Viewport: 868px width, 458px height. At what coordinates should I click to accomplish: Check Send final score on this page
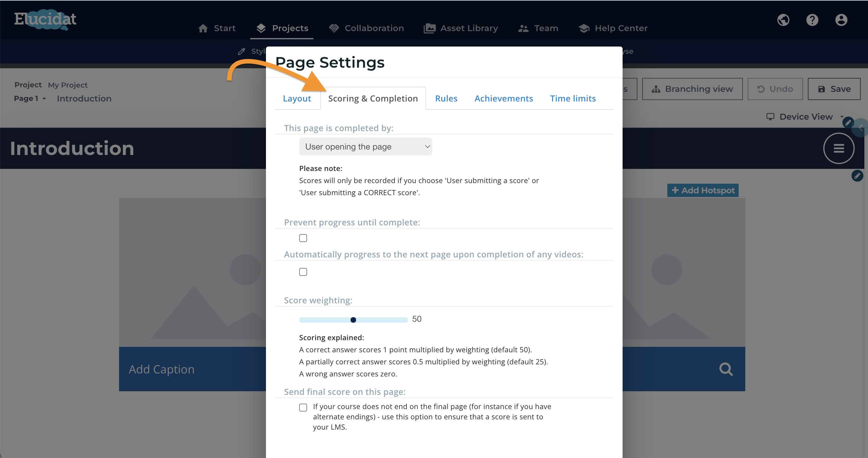[303, 408]
